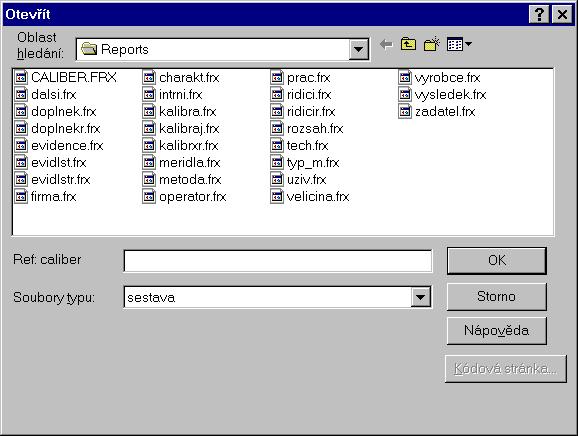The image size is (578, 436).
Task: Open the view menu list icon
Action: 459,44
